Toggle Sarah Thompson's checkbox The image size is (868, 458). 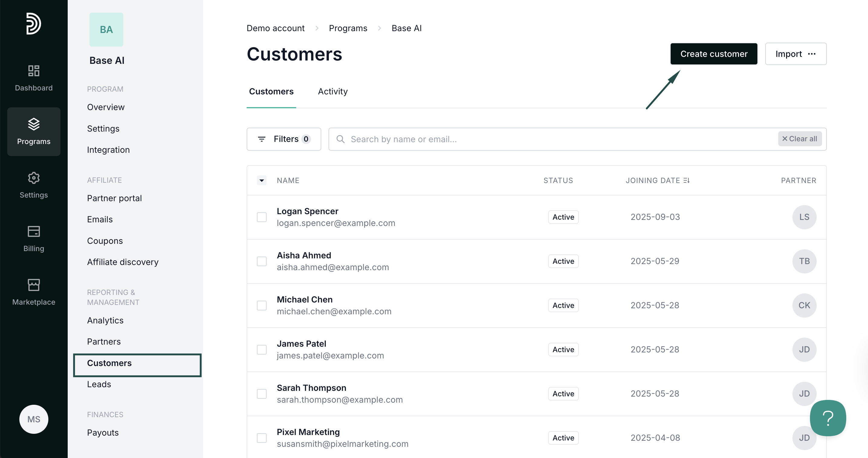point(261,394)
